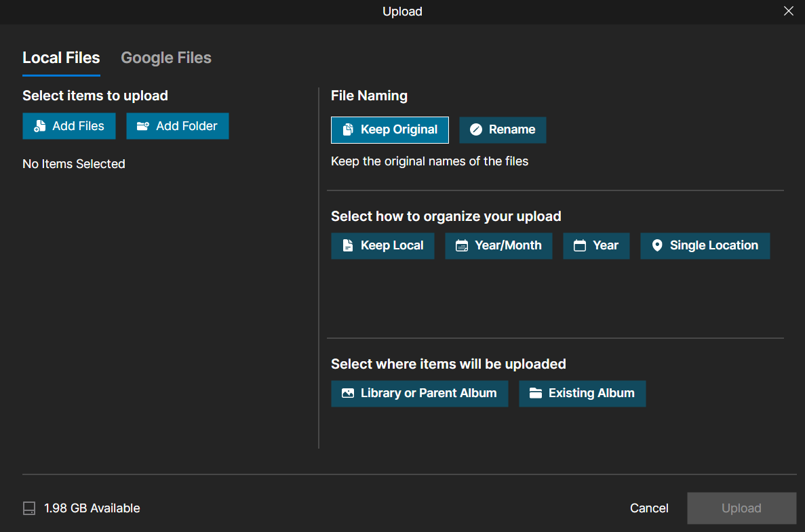Click the Upload title in the dialog header
Screen dimensions: 805x532
(403, 12)
